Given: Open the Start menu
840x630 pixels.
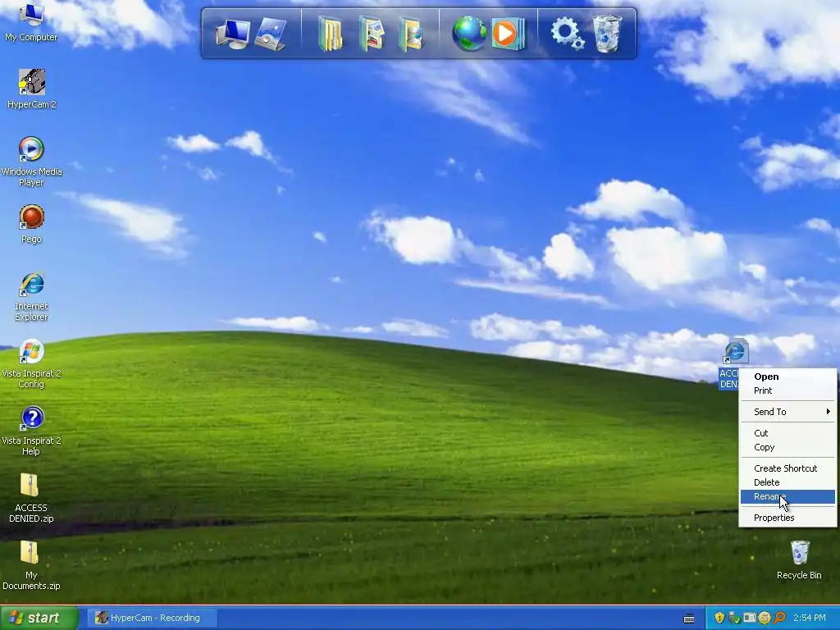Looking at the screenshot, I should pos(39,618).
